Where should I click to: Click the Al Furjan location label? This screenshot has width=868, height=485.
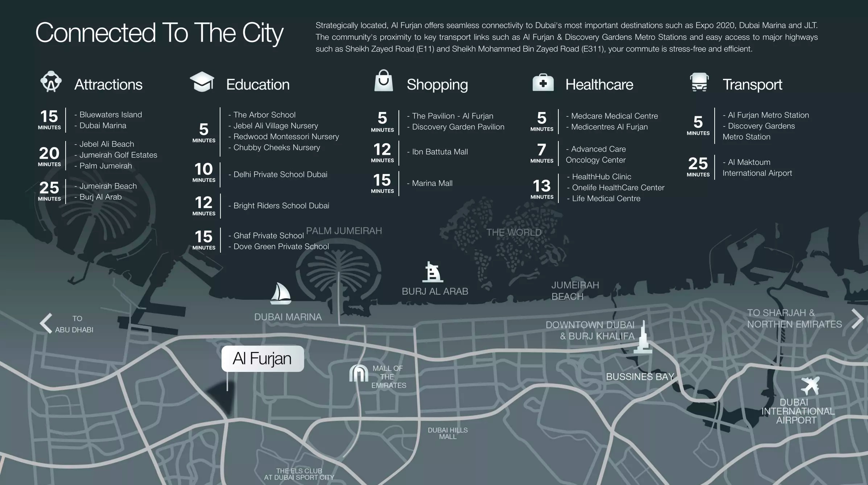click(263, 358)
